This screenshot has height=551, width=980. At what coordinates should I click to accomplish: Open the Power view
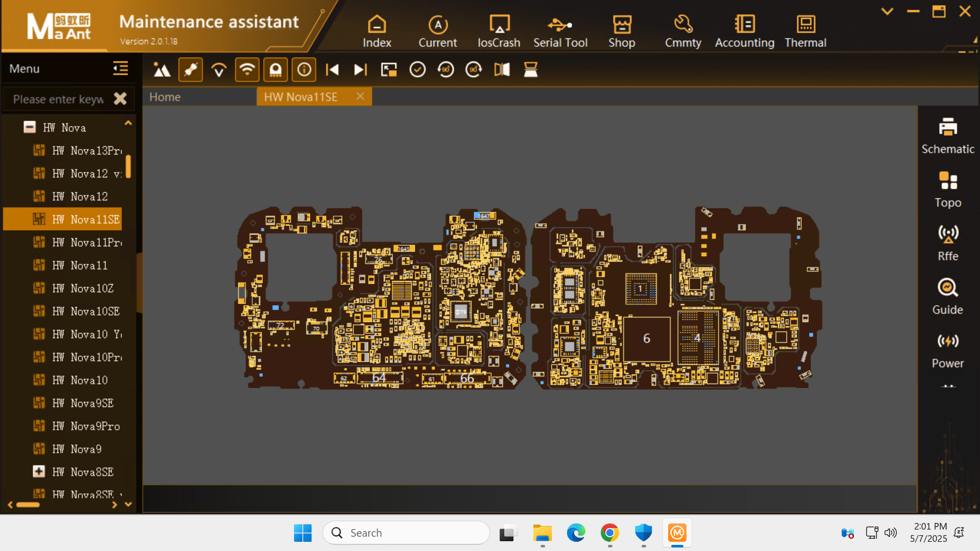click(948, 350)
